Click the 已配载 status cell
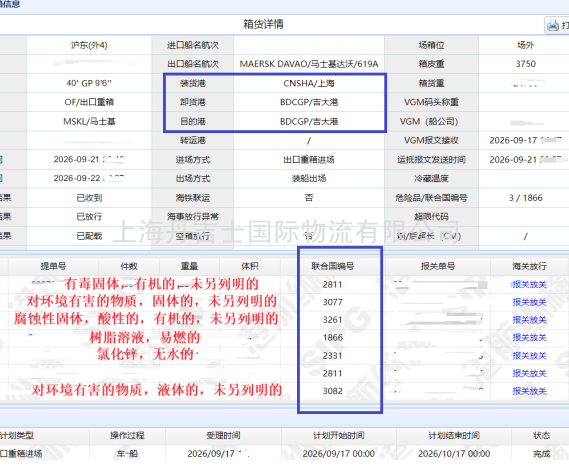Image resolution: width=569 pixels, height=468 pixels. 89,236
